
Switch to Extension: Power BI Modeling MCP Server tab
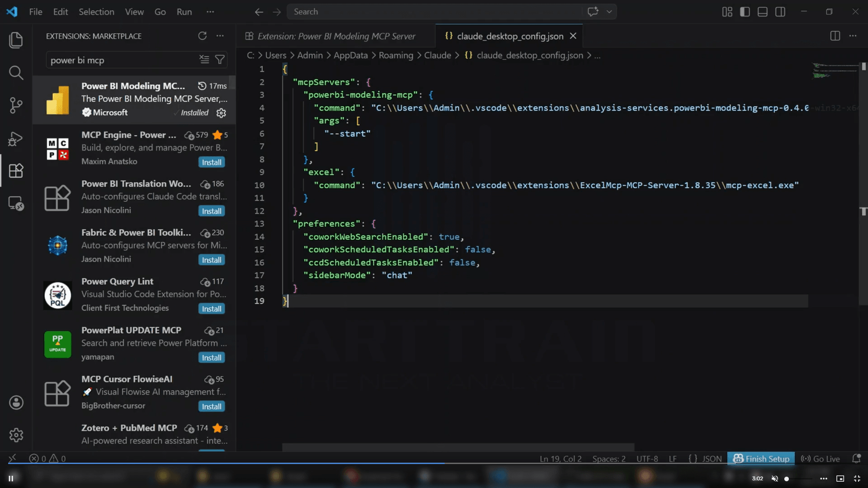coord(336,36)
